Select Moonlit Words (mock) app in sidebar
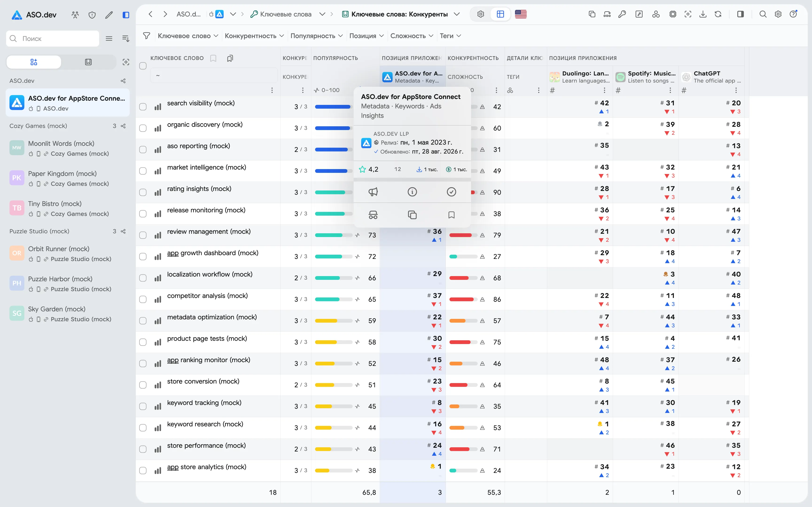 point(68,148)
